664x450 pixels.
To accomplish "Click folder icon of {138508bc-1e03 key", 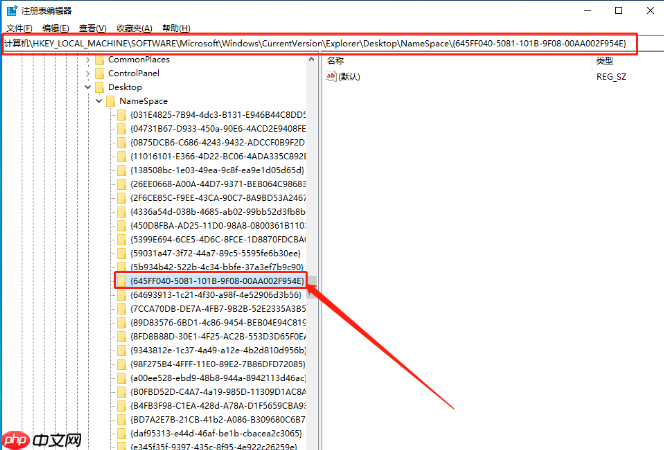I will 122,170.
